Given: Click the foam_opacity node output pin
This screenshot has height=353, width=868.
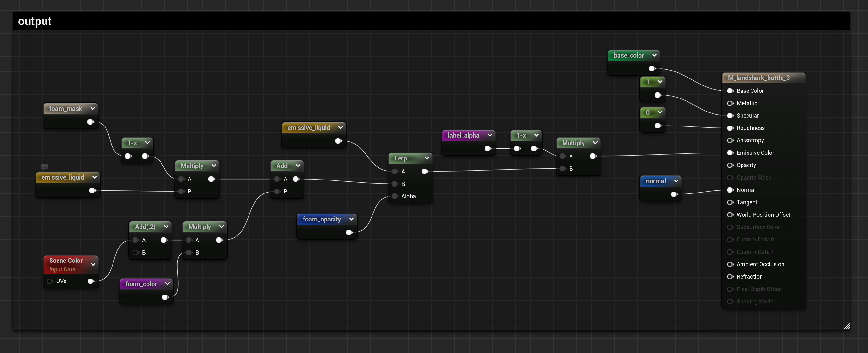Looking at the screenshot, I should 349,232.
